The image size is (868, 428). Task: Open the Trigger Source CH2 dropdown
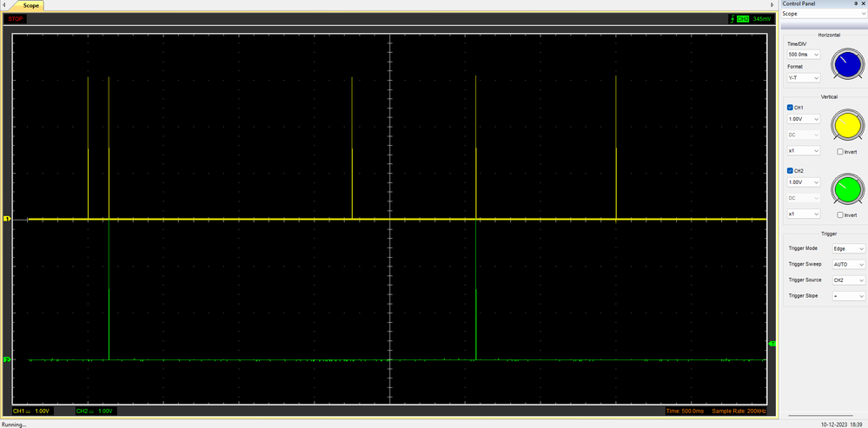(x=849, y=280)
